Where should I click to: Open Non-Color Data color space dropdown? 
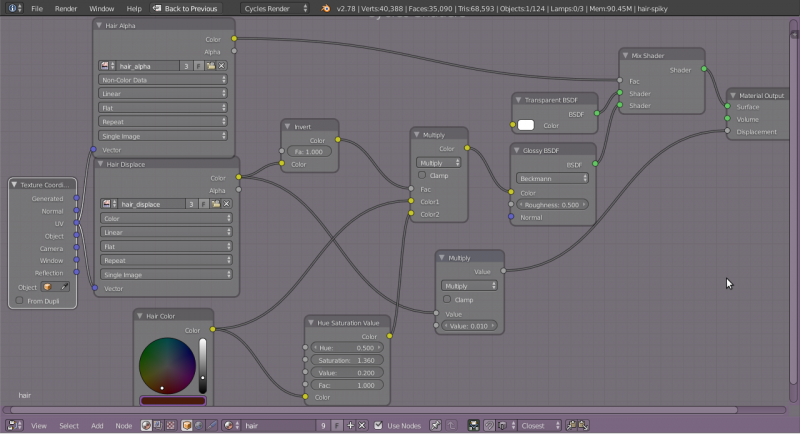coord(163,80)
